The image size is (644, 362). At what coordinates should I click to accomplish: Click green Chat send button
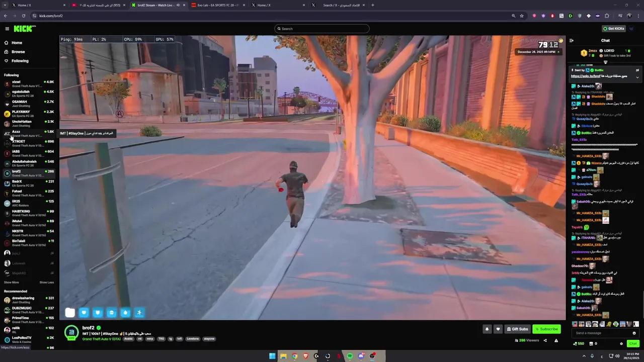click(x=633, y=344)
